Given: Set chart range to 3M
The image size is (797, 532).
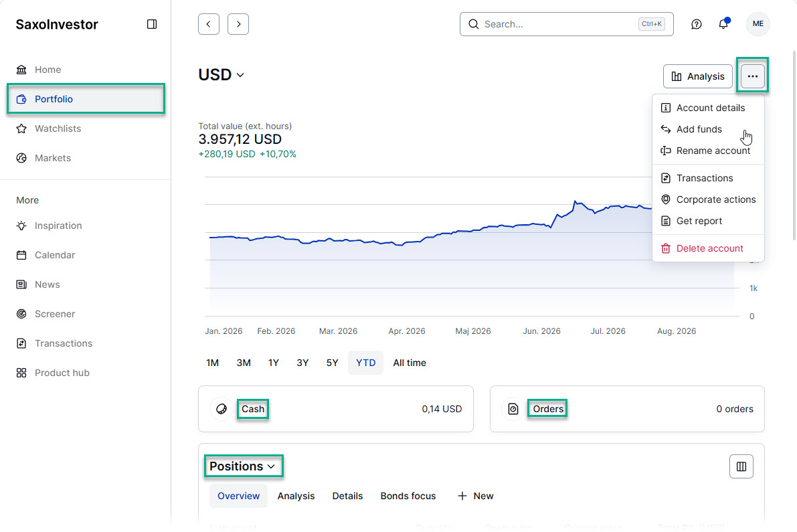Looking at the screenshot, I should coord(244,363).
